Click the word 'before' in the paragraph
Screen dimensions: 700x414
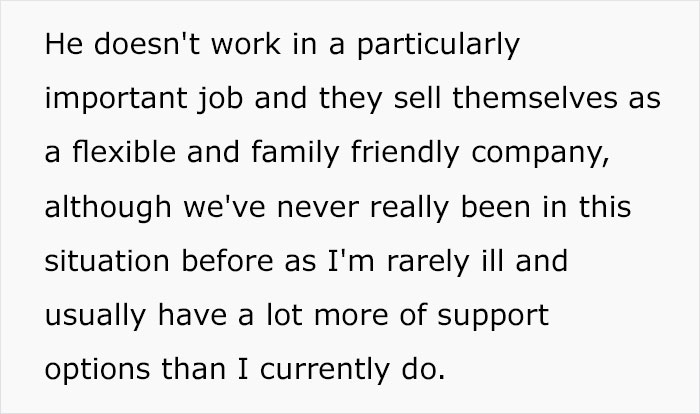click(228, 261)
